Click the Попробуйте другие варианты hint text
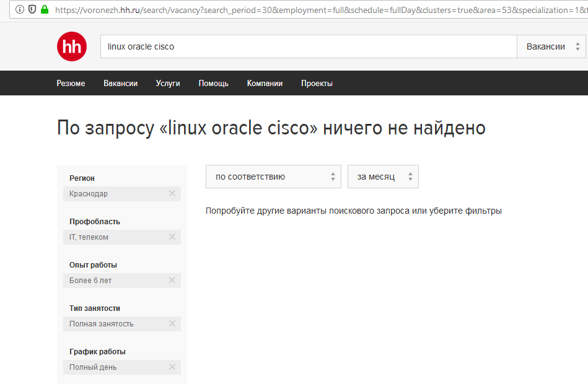This screenshot has width=588, height=384. [354, 211]
